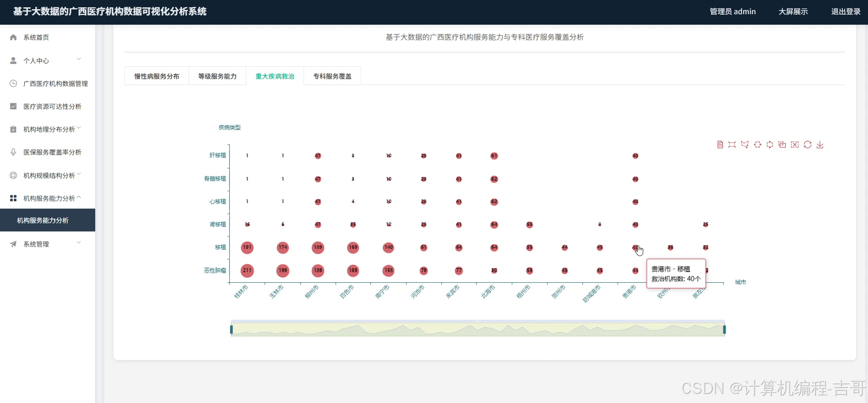Click the 疾病类型 axis title

[x=229, y=128]
